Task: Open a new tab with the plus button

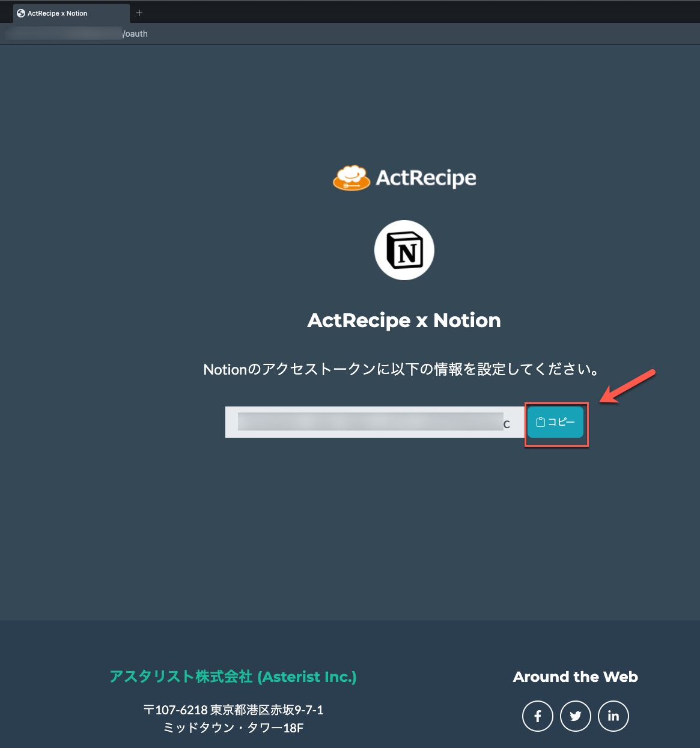Action: pyautogui.click(x=139, y=12)
